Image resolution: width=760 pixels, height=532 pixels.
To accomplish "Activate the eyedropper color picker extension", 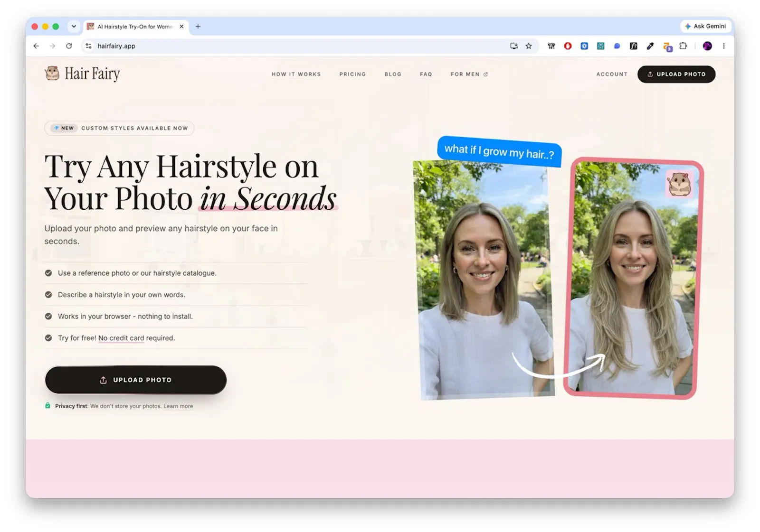I will pos(650,46).
